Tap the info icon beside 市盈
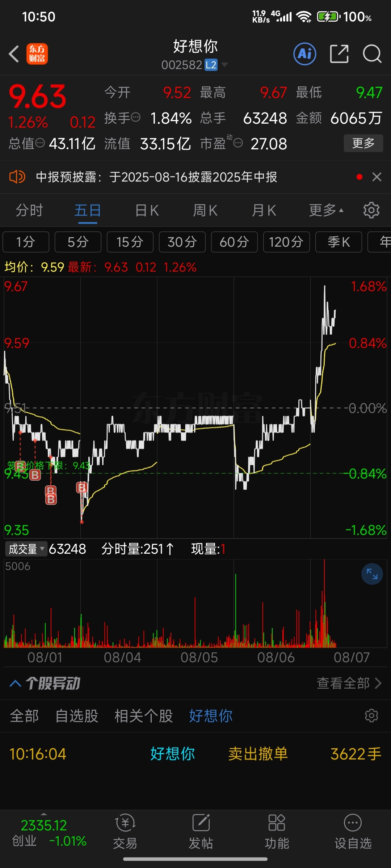The image size is (391, 868). click(x=238, y=143)
